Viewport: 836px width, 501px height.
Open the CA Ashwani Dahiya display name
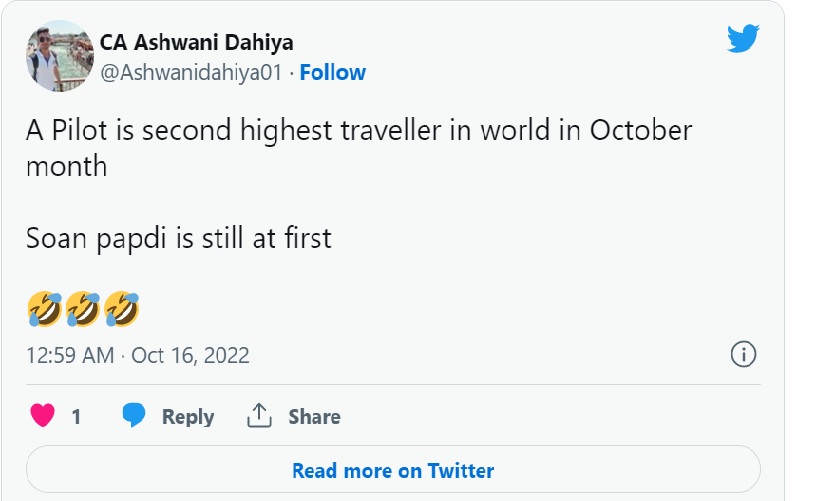pyautogui.click(x=196, y=42)
